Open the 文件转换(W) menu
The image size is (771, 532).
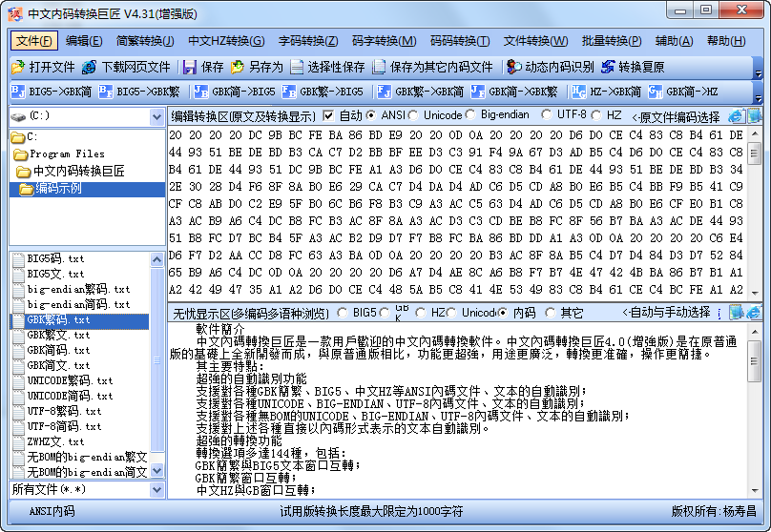point(535,41)
